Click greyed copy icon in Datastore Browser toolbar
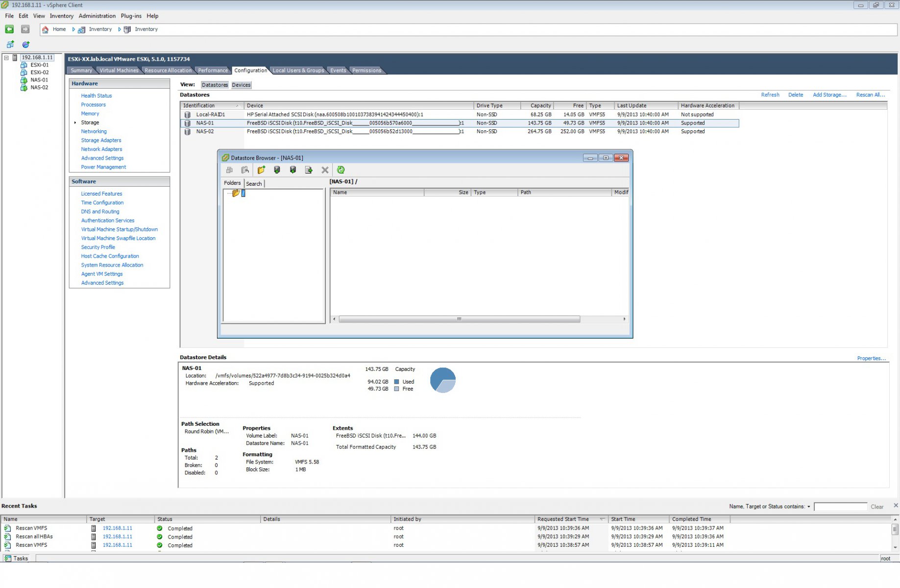900x588 pixels. [229, 170]
